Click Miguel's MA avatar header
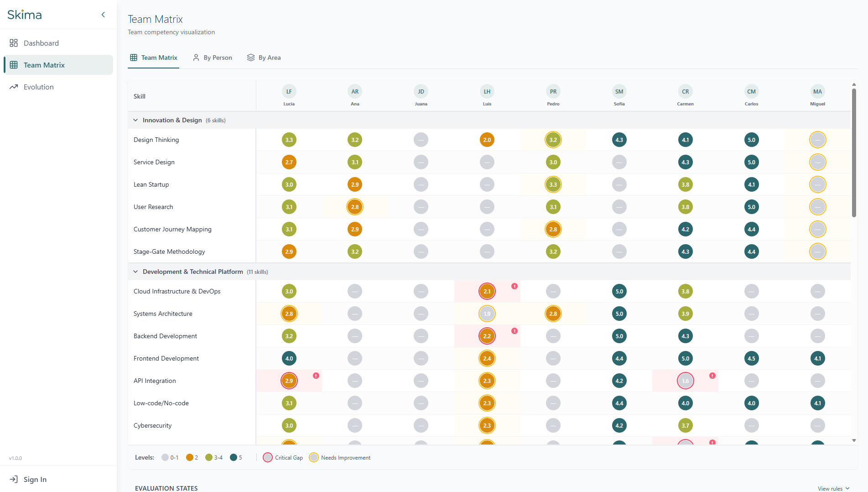 (x=818, y=92)
